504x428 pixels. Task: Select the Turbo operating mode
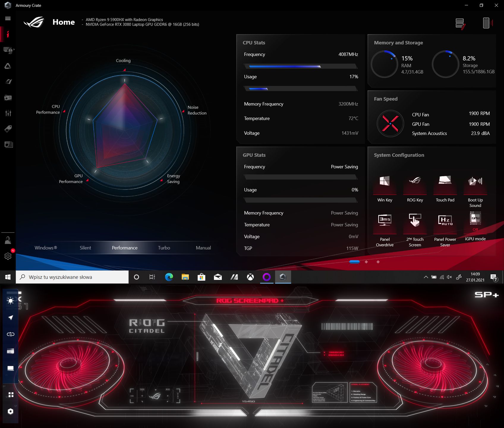click(164, 248)
